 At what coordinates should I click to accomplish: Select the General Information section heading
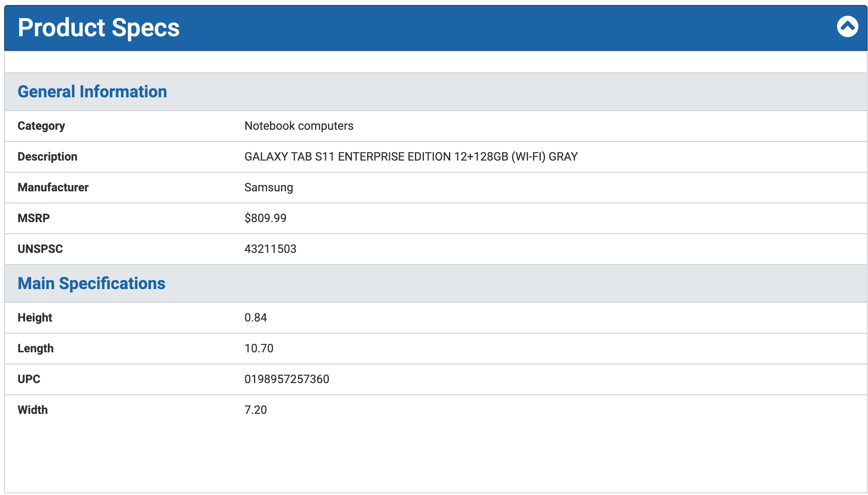coord(92,92)
